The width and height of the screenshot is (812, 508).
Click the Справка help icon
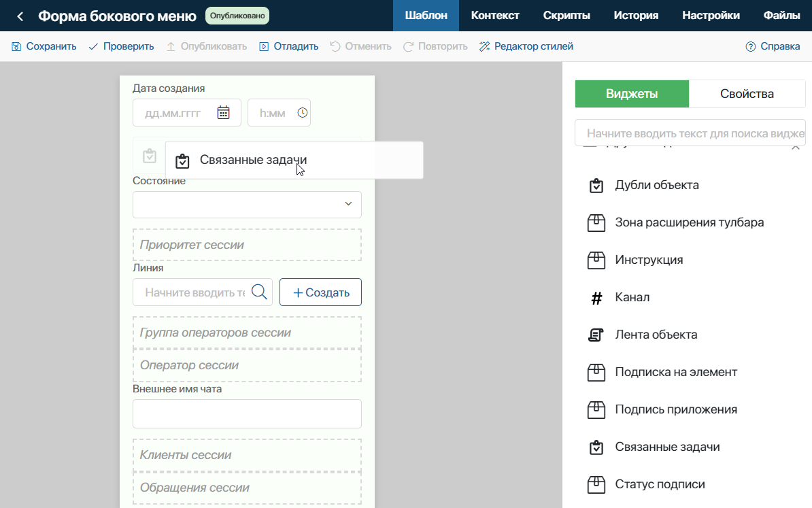pos(750,47)
